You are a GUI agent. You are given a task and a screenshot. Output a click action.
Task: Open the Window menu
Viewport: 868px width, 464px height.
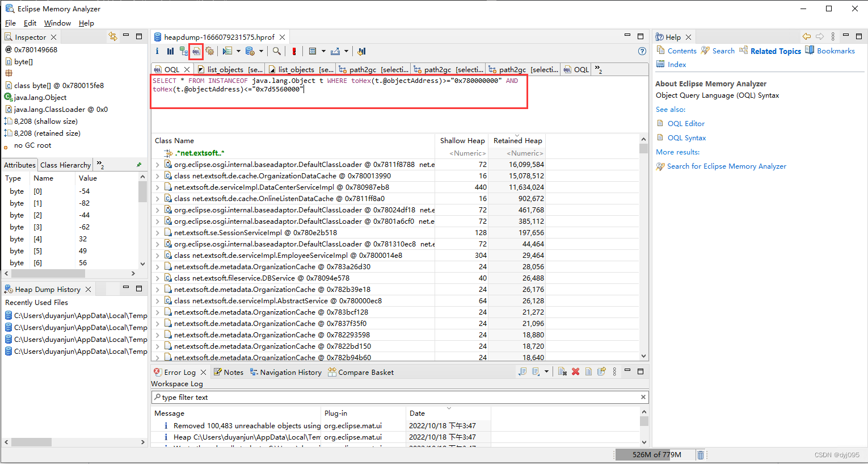point(57,23)
